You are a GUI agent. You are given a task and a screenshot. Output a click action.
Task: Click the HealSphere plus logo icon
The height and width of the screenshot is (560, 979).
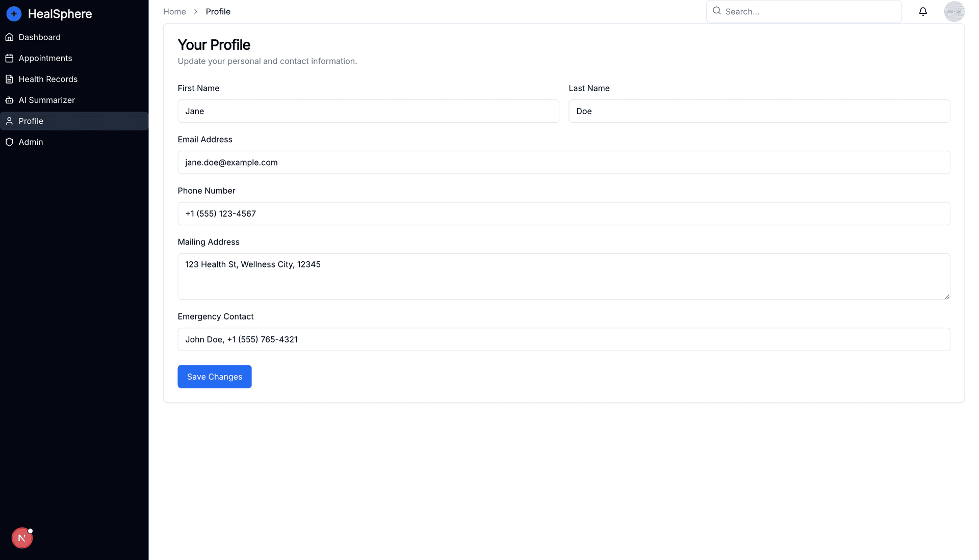point(14,14)
